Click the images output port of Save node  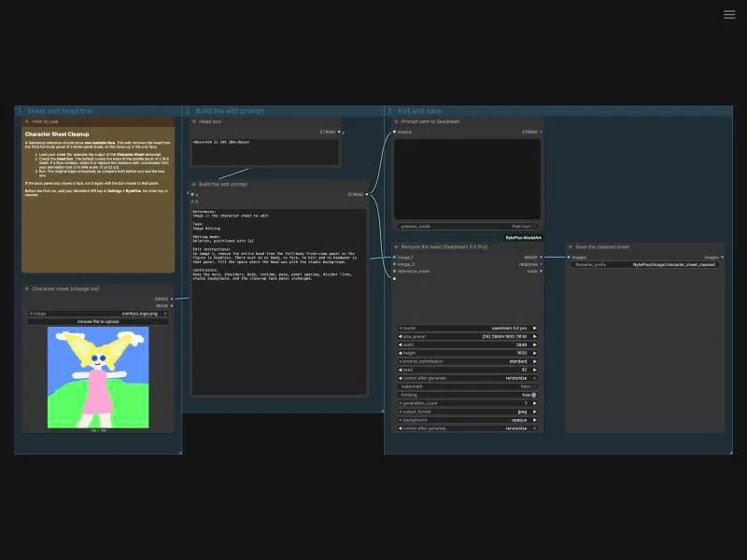(x=722, y=258)
